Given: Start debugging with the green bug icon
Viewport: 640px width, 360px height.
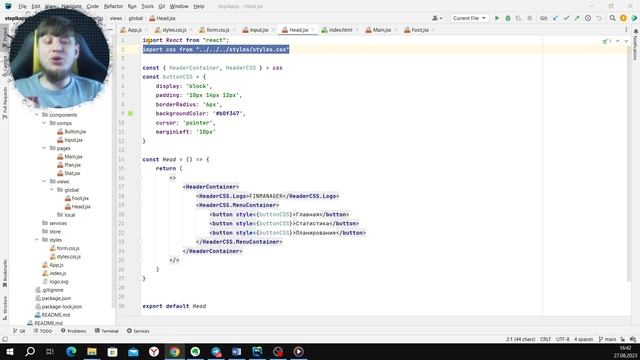Looking at the screenshot, I should (x=508, y=18).
